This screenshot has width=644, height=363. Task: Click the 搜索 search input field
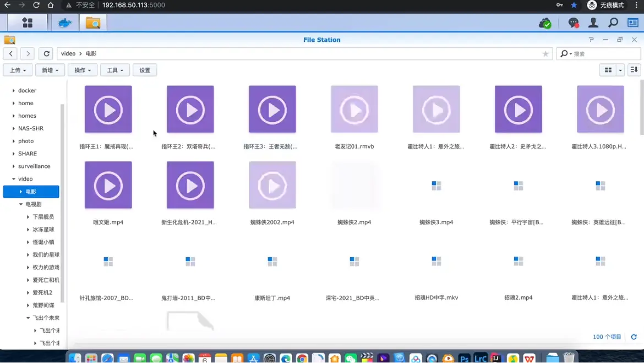click(604, 54)
